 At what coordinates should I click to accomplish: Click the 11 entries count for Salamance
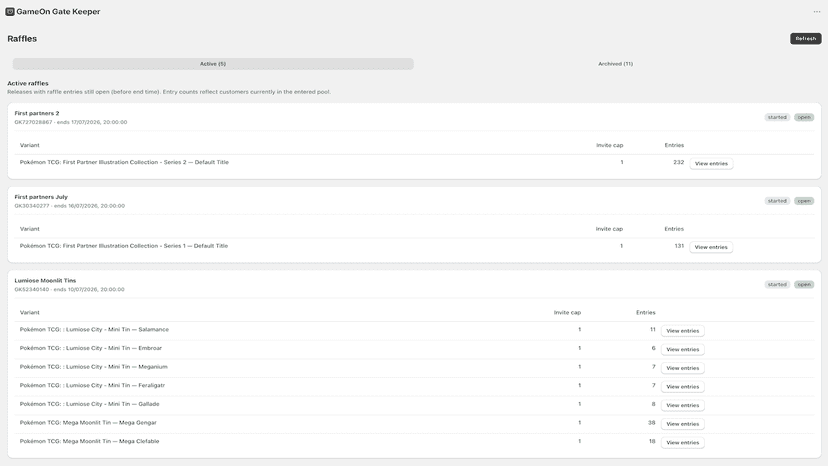tap(653, 329)
